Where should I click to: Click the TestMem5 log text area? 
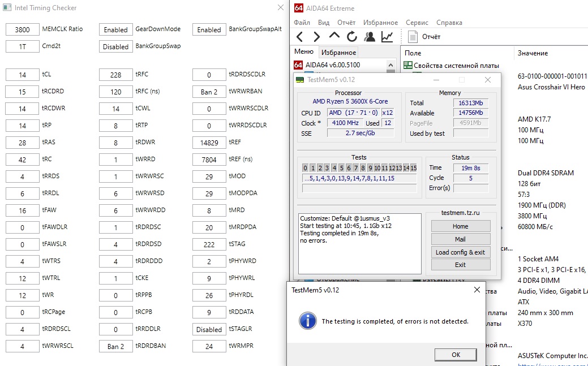coord(359,243)
